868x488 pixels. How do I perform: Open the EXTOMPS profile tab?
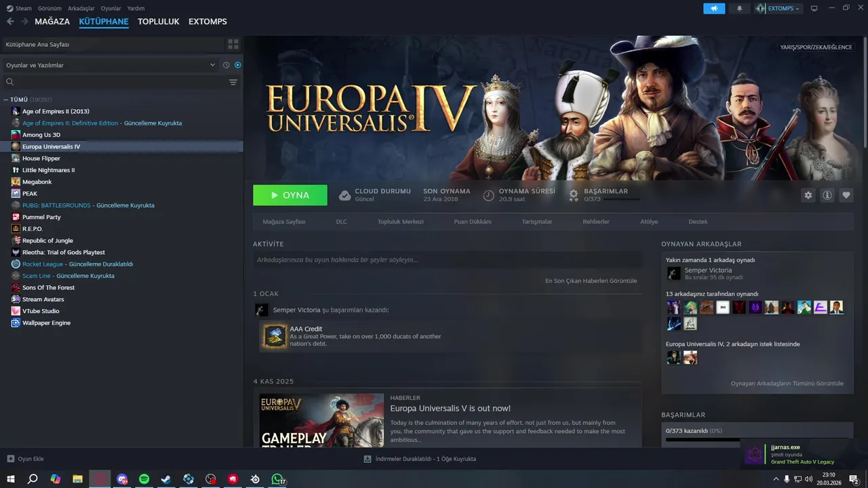[x=208, y=22]
